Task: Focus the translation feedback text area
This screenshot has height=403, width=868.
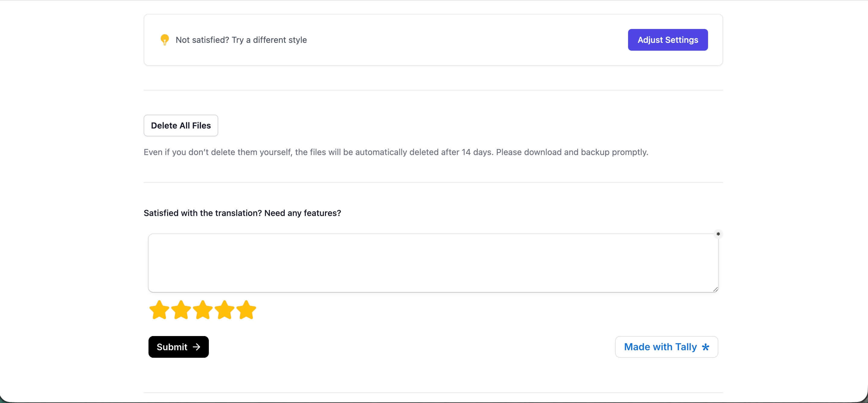Action: click(x=433, y=263)
